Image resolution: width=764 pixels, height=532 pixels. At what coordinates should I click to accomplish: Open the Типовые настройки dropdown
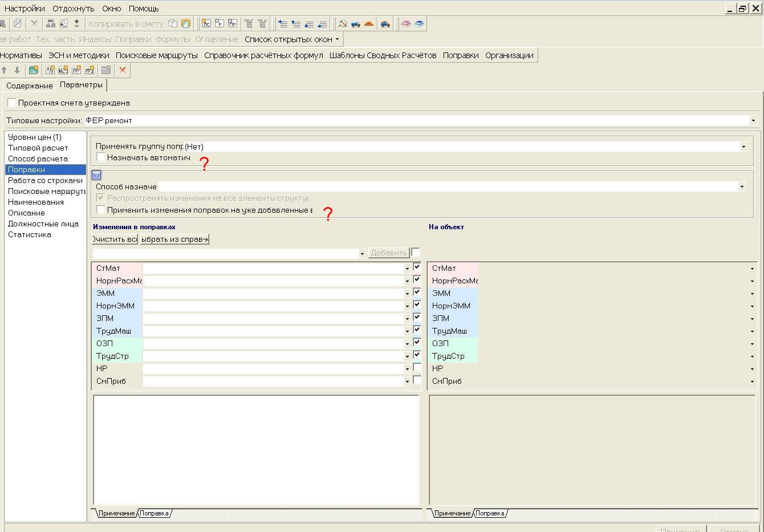[x=753, y=120]
